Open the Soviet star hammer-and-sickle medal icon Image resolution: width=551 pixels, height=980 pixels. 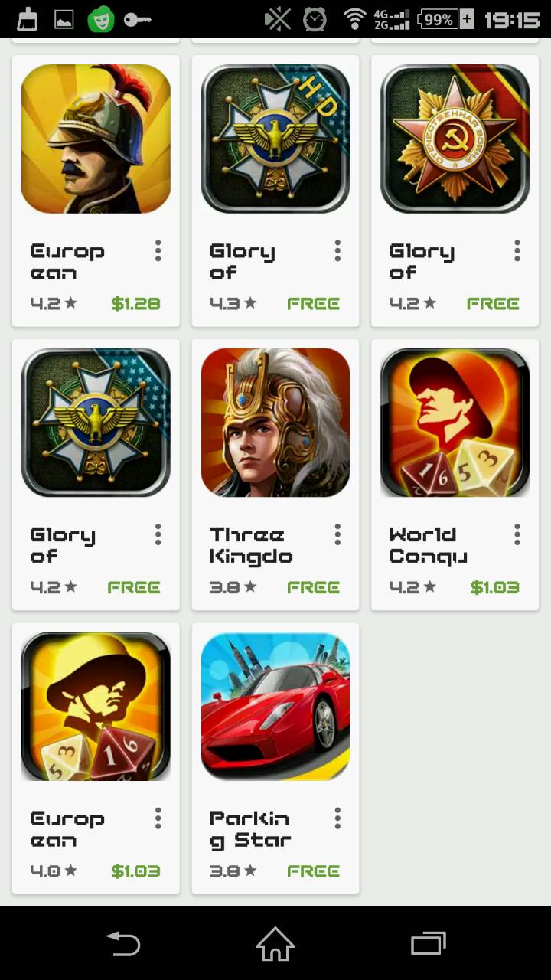click(455, 139)
